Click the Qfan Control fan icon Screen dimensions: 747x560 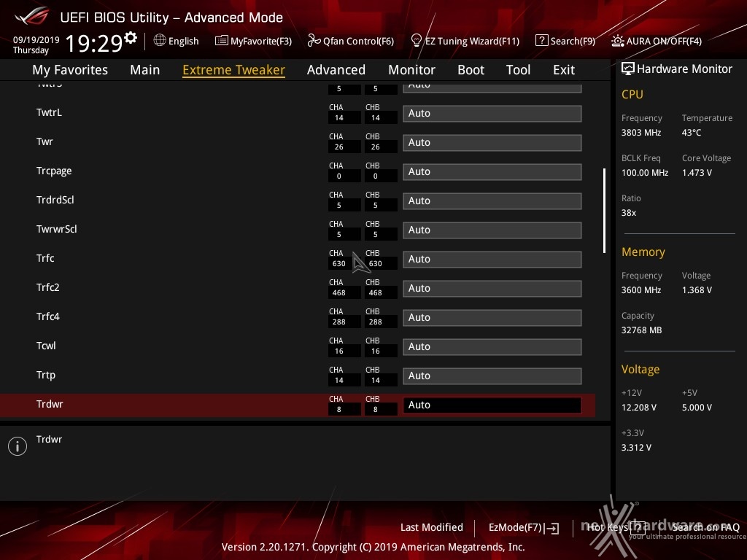(314, 41)
